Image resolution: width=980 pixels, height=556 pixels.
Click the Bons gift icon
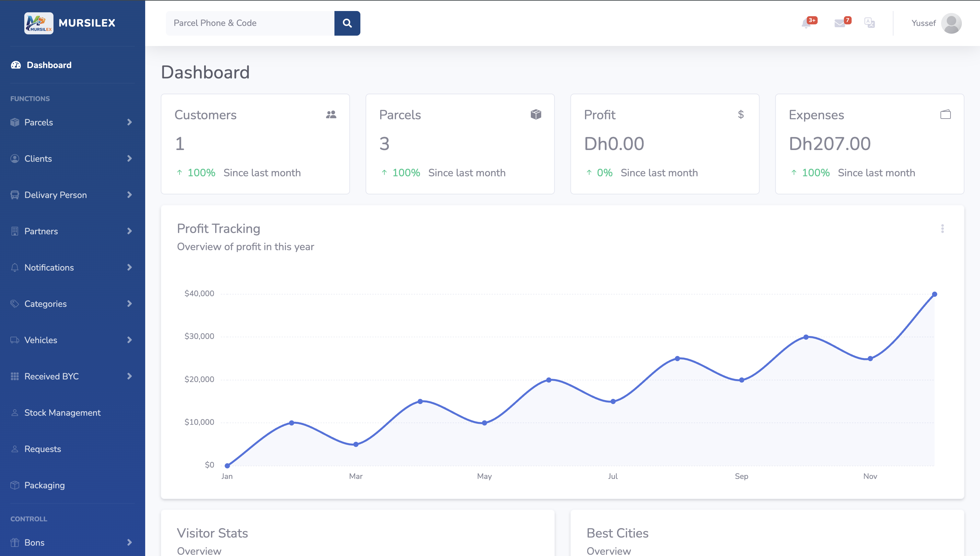tap(15, 543)
